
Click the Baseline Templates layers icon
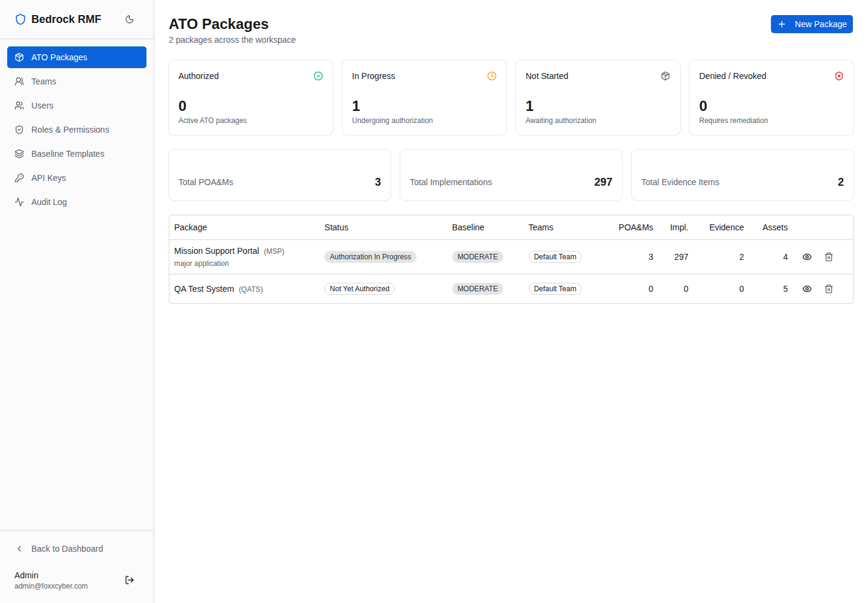point(19,154)
